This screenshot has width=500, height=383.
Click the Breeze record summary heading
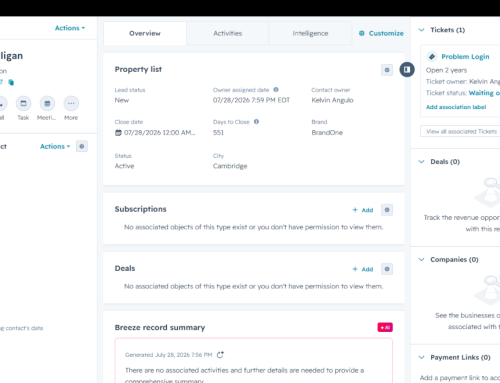tap(160, 327)
